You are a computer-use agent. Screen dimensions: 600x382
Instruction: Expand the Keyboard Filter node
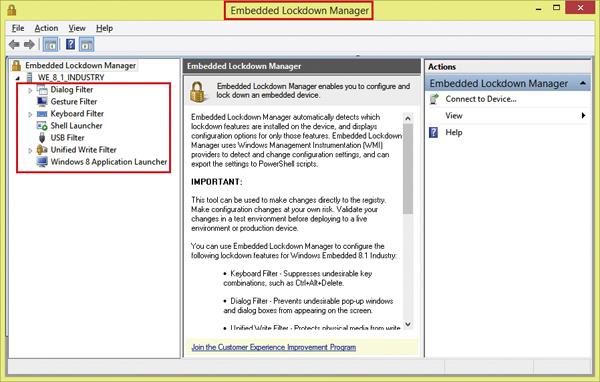coord(30,114)
